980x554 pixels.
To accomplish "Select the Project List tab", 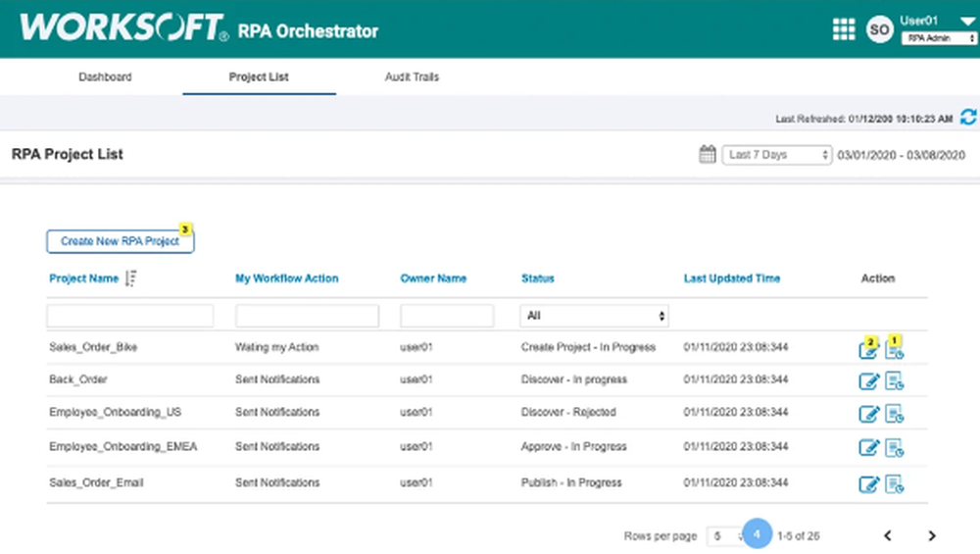I will point(259,76).
